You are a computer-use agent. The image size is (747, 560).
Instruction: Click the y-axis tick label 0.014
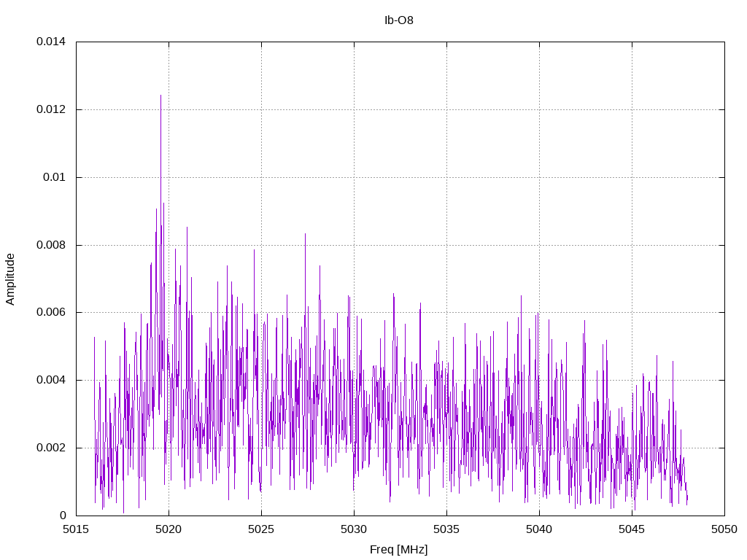click(51, 42)
